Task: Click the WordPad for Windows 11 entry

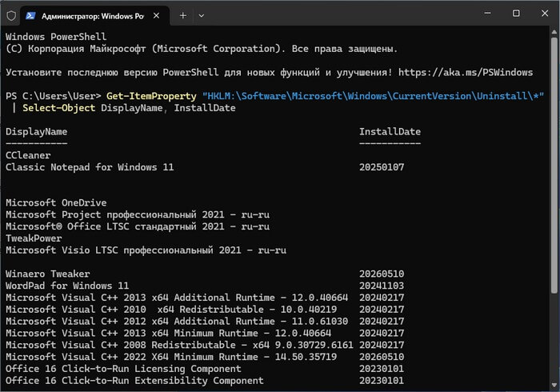Action: point(67,286)
